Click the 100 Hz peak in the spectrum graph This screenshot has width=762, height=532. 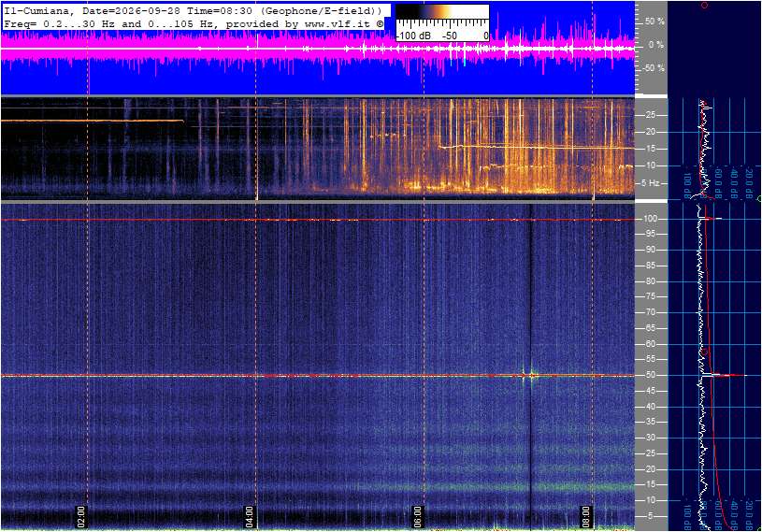(x=712, y=219)
